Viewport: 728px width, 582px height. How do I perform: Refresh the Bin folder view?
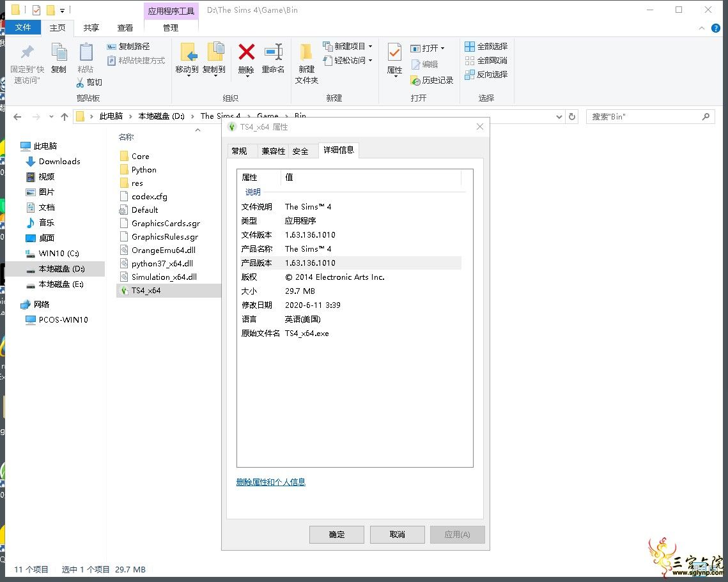coord(572,117)
